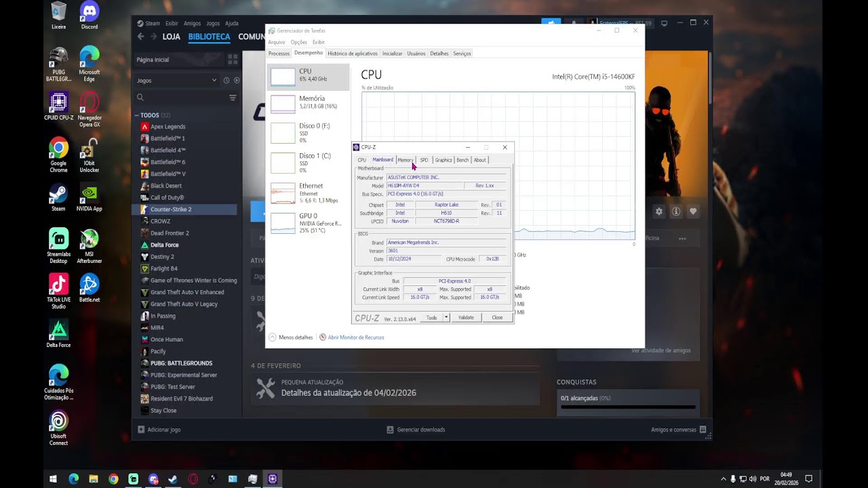This screenshot has height=488, width=868.
Task: Open the Discord desktop icon
Action: tap(90, 16)
